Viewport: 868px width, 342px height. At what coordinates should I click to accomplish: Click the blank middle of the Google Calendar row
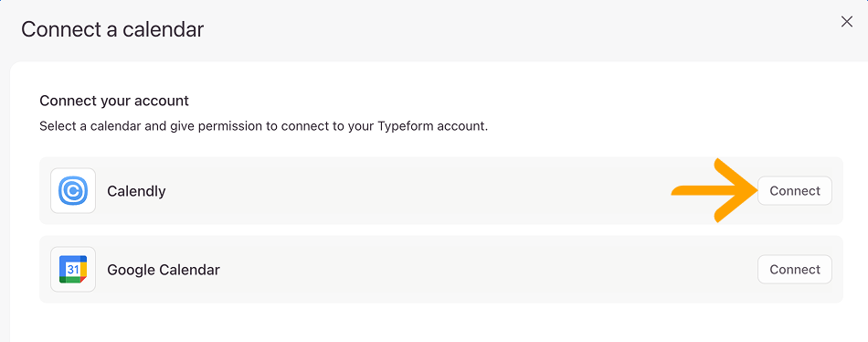(x=471, y=270)
